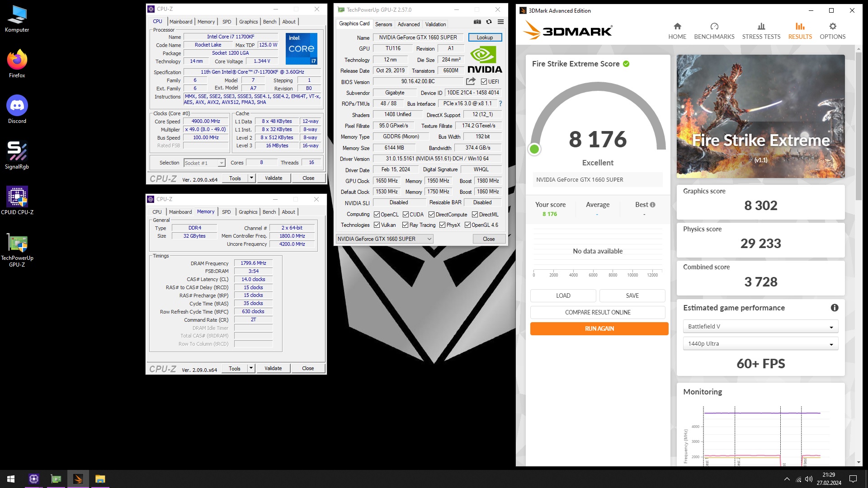Click the LOAD button in 3DMark

point(563,296)
